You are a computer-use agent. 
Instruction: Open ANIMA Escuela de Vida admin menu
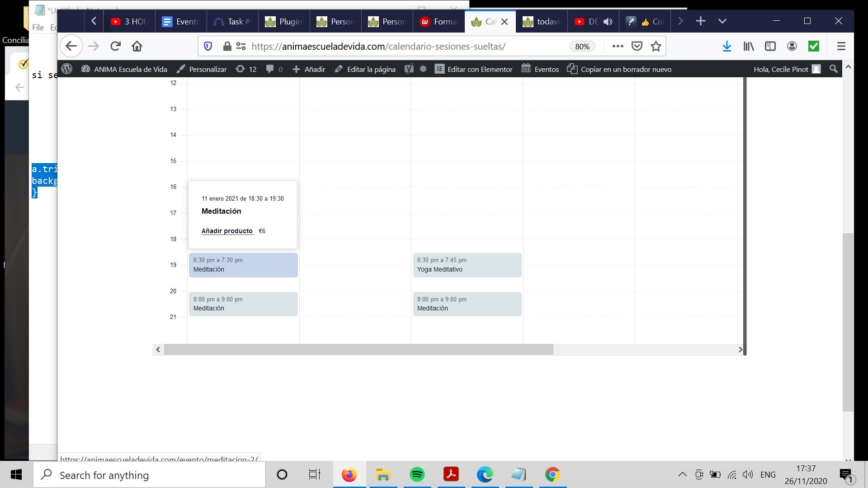tap(124, 69)
